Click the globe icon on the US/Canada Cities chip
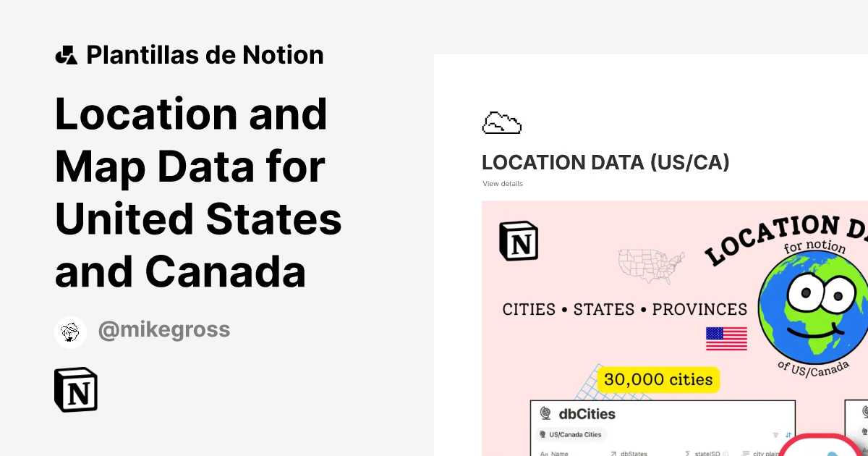 [x=542, y=434]
